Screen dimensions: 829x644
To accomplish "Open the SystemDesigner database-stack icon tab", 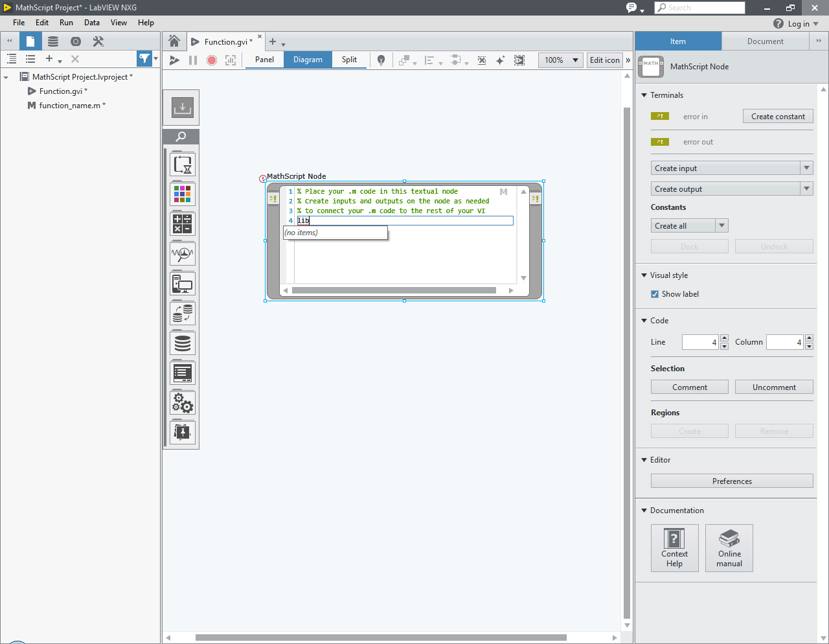I will pyautogui.click(x=53, y=41).
